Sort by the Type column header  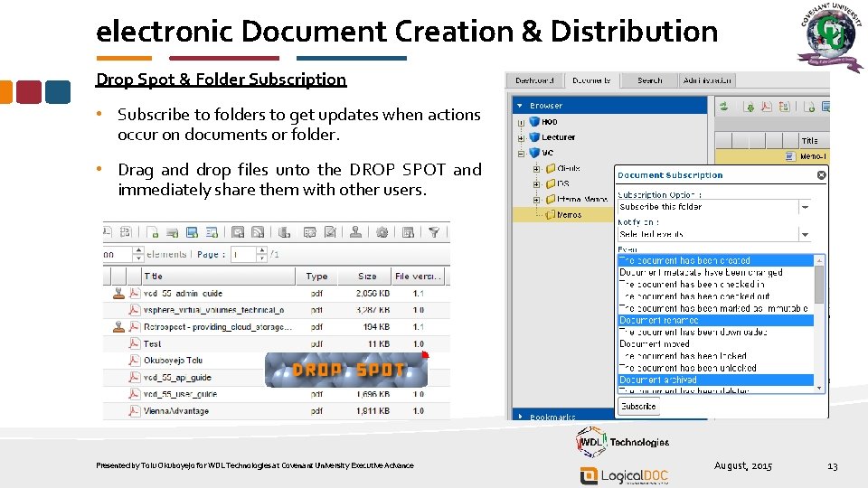[316, 277]
